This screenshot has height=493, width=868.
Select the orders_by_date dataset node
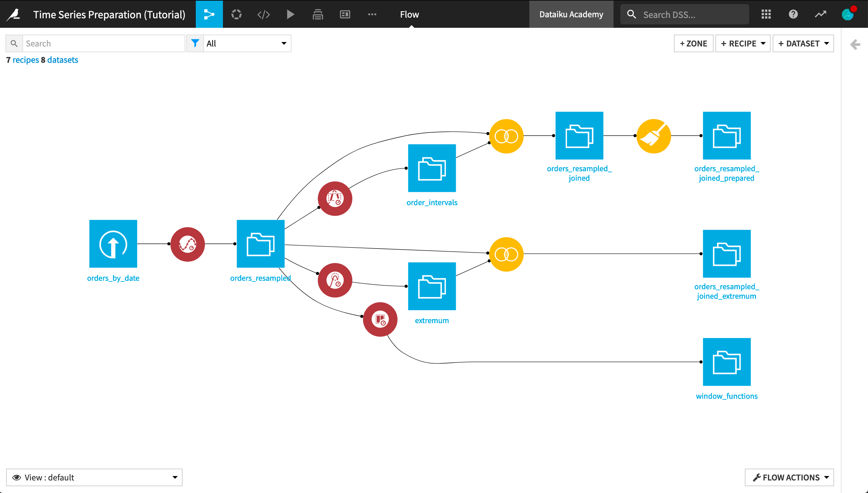[113, 243]
